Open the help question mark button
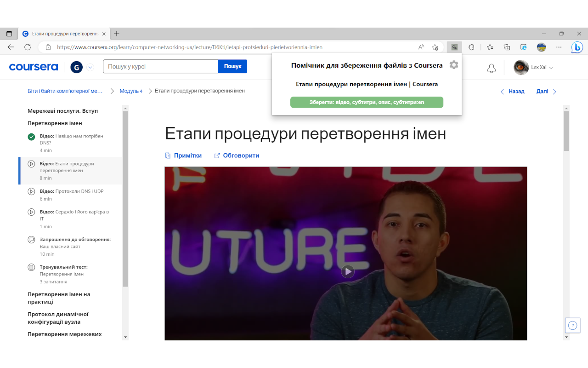Image resolution: width=588 pixels, height=368 pixels. click(572, 325)
